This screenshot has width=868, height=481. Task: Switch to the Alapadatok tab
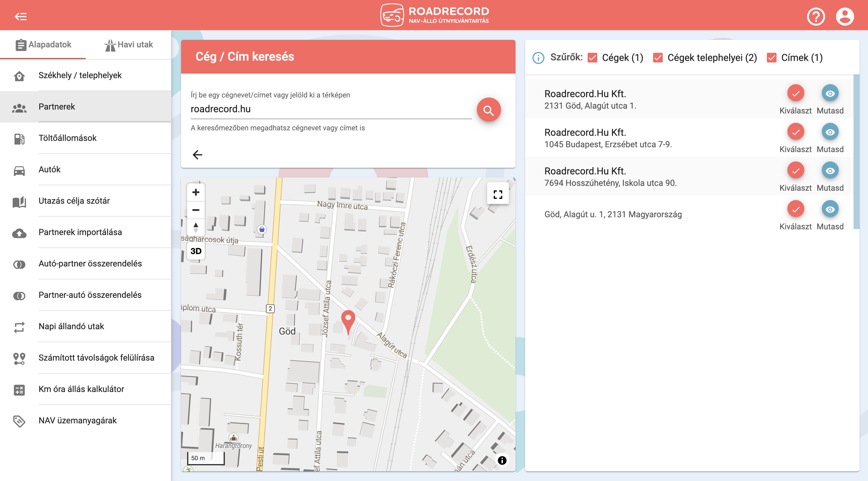pyautogui.click(x=43, y=44)
